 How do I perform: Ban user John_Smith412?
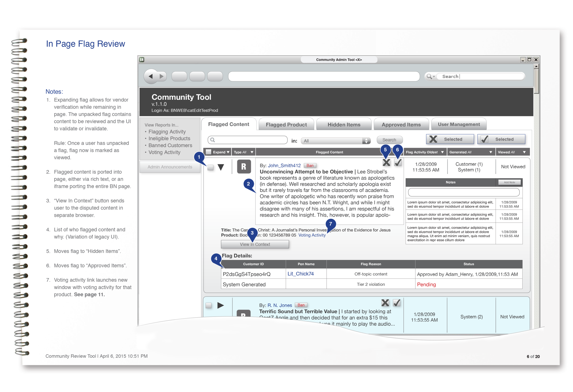click(x=310, y=166)
